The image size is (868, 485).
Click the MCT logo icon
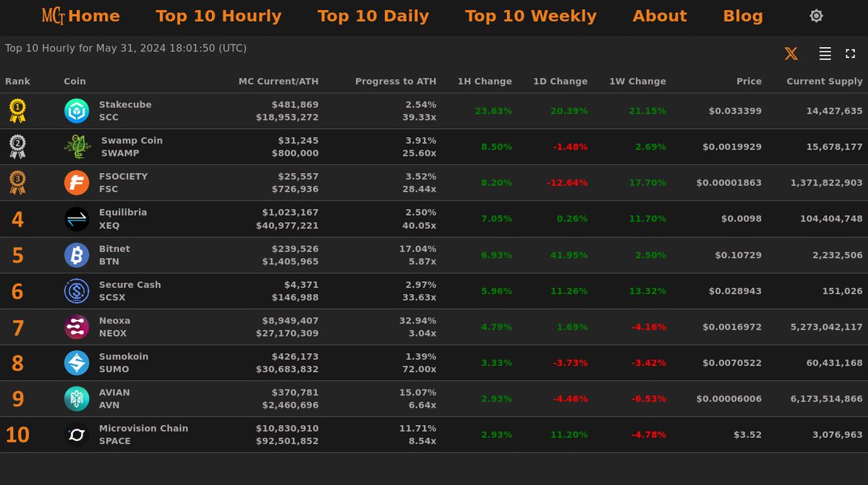pyautogui.click(x=54, y=16)
